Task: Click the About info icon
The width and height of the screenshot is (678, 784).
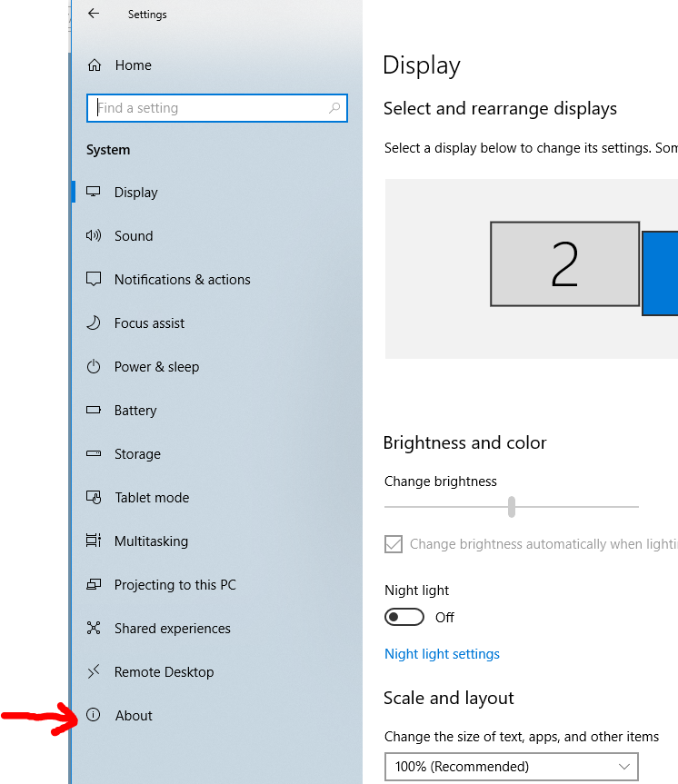Action: click(93, 716)
